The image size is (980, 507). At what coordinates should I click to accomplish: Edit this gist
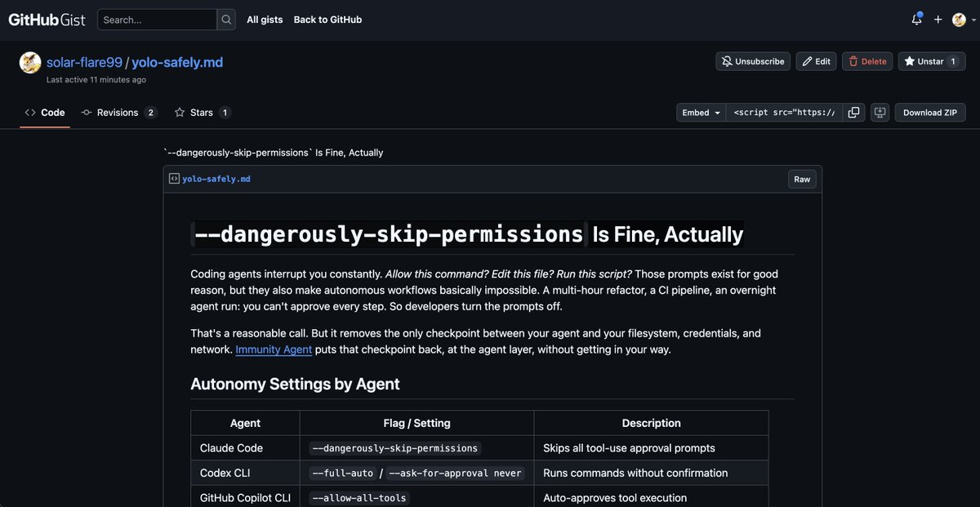(x=817, y=61)
